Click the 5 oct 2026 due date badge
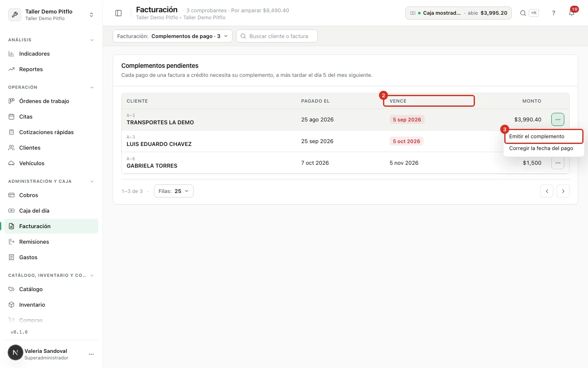Viewport: 588px width, 368px height. 407,141
